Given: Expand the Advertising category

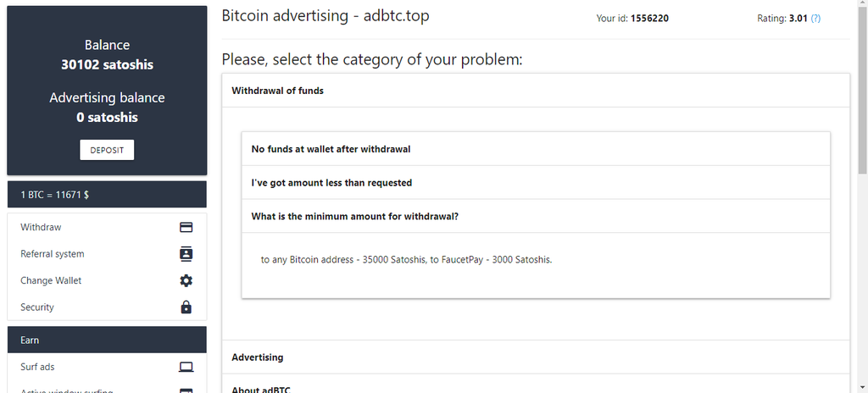Looking at the screenshot, I should [x=536, y=357].
